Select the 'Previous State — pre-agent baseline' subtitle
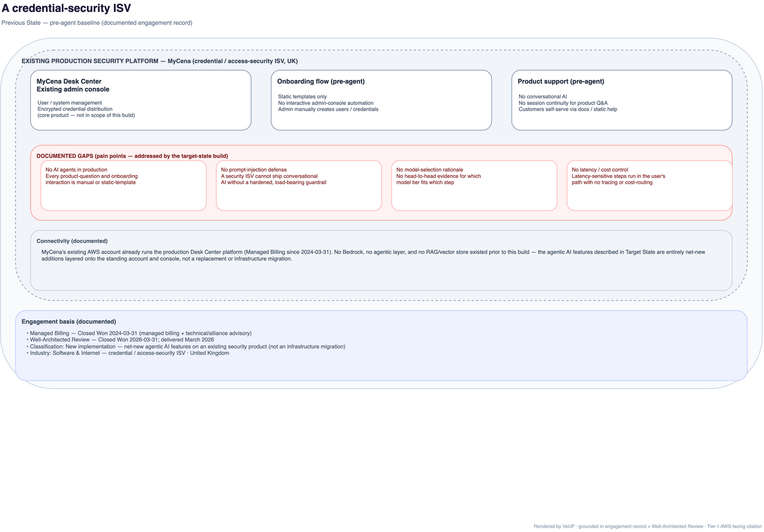This screenshot has width=764, height=532. (97, 23)
